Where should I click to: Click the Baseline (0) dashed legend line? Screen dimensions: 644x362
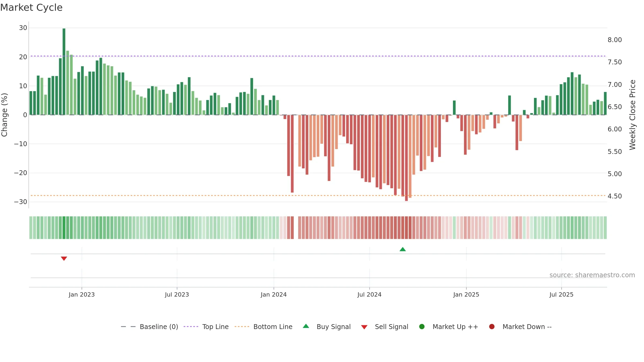tap(128, 327)
